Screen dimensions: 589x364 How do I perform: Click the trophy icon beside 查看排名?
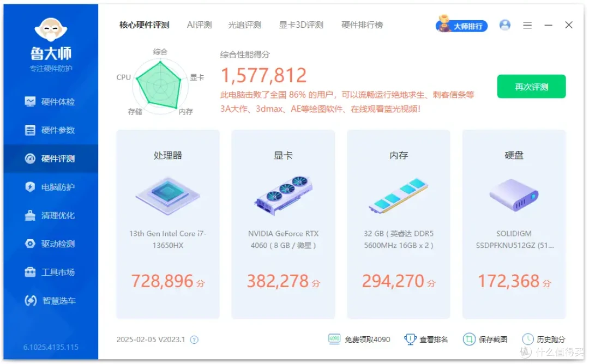click(410, 339)
